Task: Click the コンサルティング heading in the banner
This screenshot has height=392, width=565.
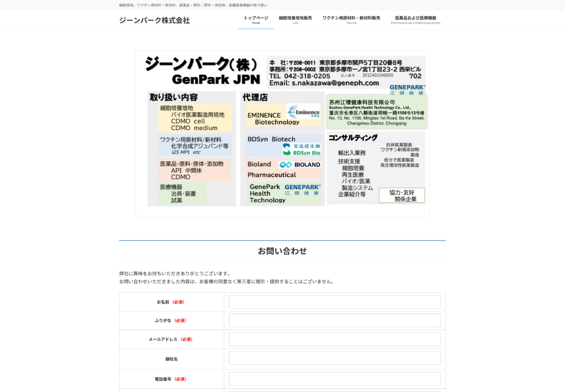Action: point(353,138)
